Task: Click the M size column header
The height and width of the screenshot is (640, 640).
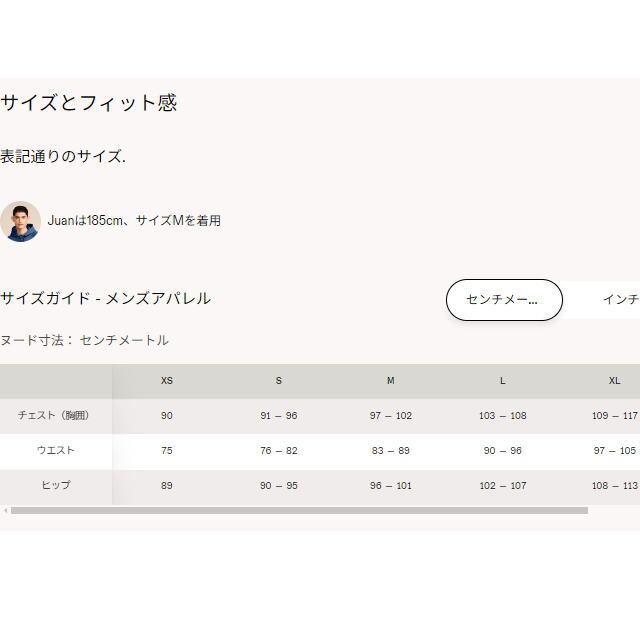Action: 391,381
